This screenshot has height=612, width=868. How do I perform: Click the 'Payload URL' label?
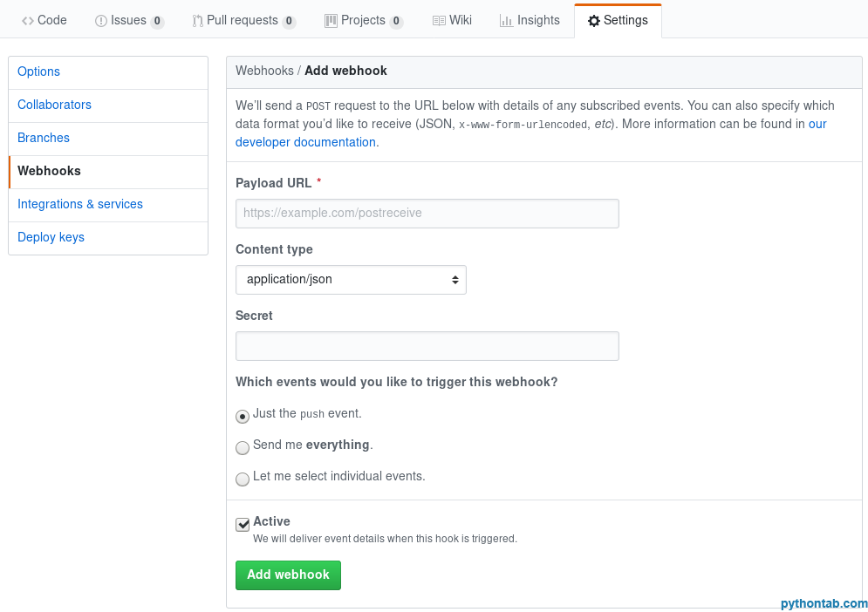point(273,183)
